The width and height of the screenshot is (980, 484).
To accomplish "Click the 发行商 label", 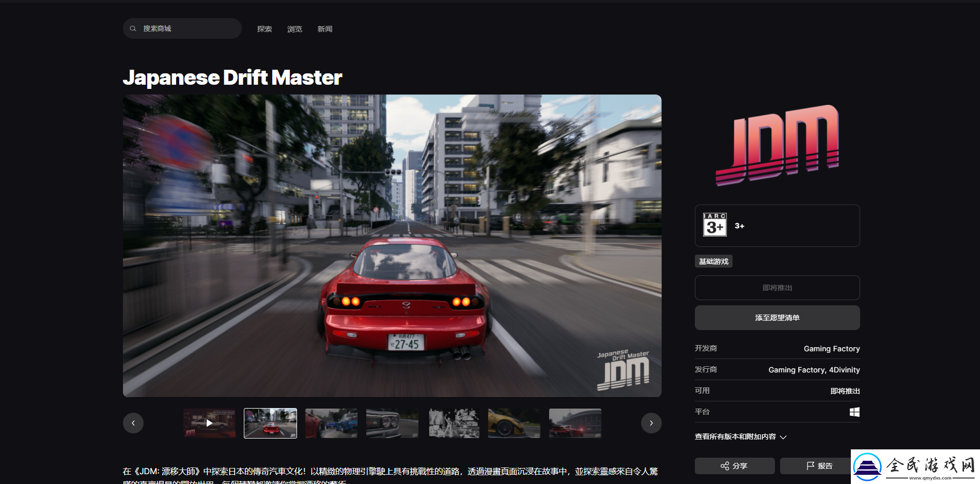I will tap(706, 369).
